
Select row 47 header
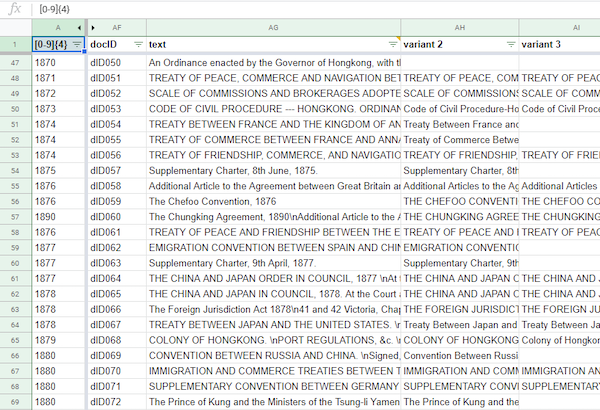(15, 63)
